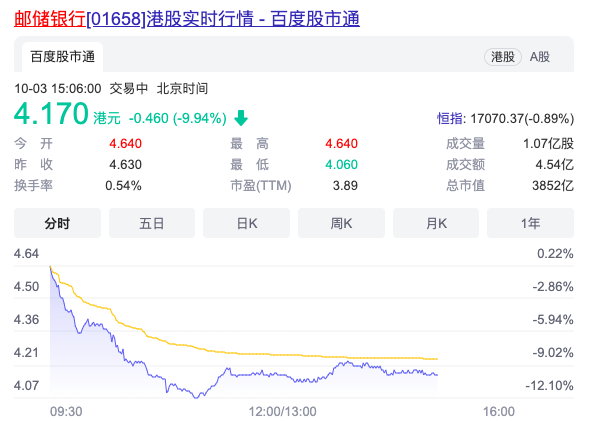This screenshot has width=600, height=421.
Task: Switch to A股 market toggle
Action: [540, 57]
